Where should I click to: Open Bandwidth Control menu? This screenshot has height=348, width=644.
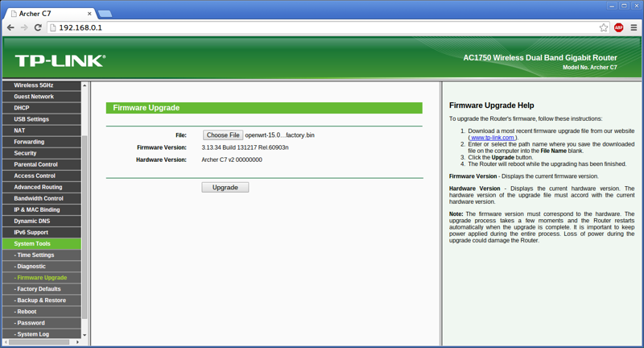pyautogui.click(x=42, y=198)
